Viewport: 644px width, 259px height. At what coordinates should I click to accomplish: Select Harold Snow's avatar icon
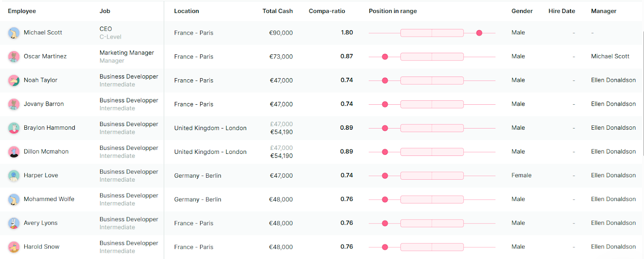(14, 247)
